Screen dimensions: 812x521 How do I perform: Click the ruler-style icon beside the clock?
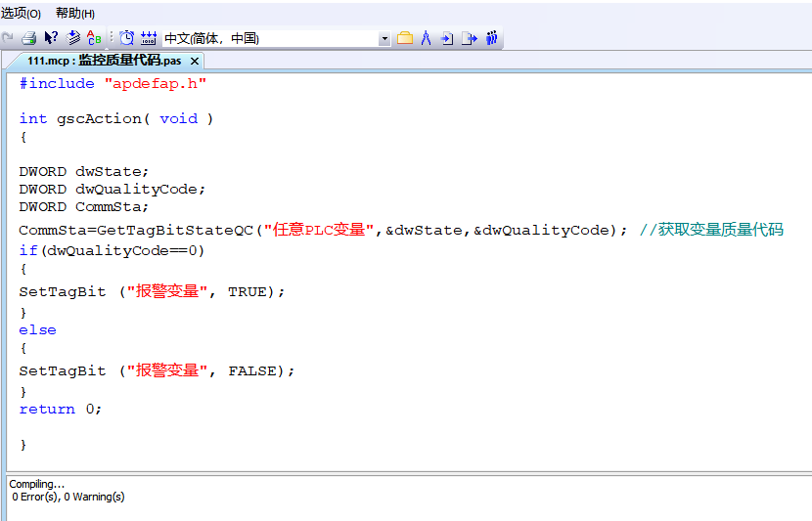point(149,38)
